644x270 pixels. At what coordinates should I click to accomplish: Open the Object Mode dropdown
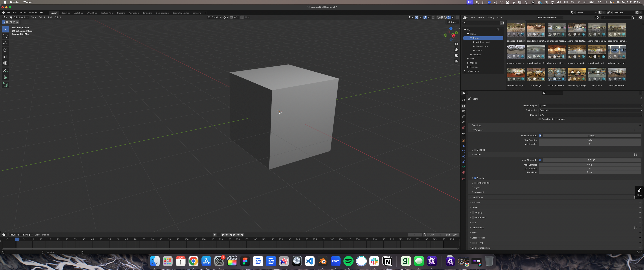click(x=19, y=17)
